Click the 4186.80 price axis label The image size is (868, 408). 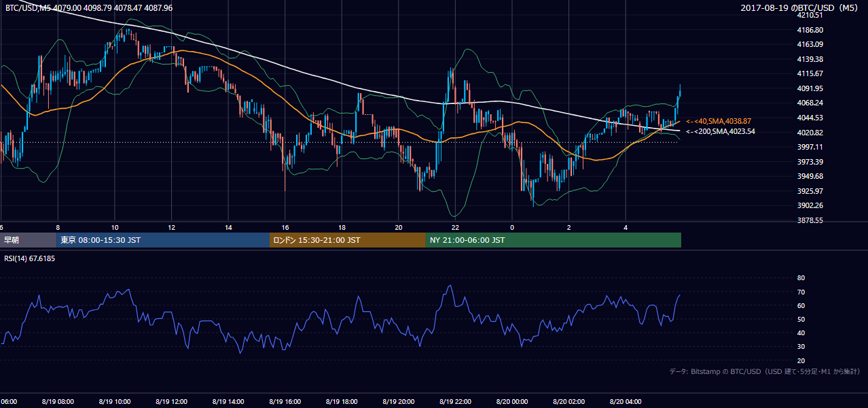point(810,30)
